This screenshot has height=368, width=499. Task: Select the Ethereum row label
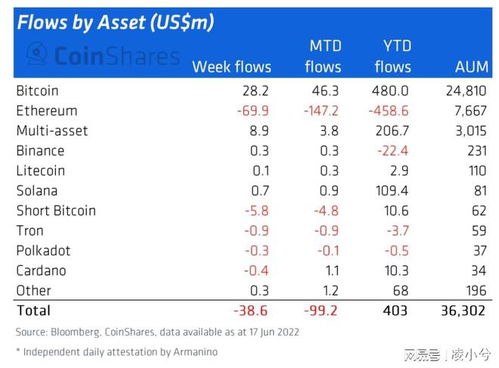pyautogui.click(x=47, y=111)
